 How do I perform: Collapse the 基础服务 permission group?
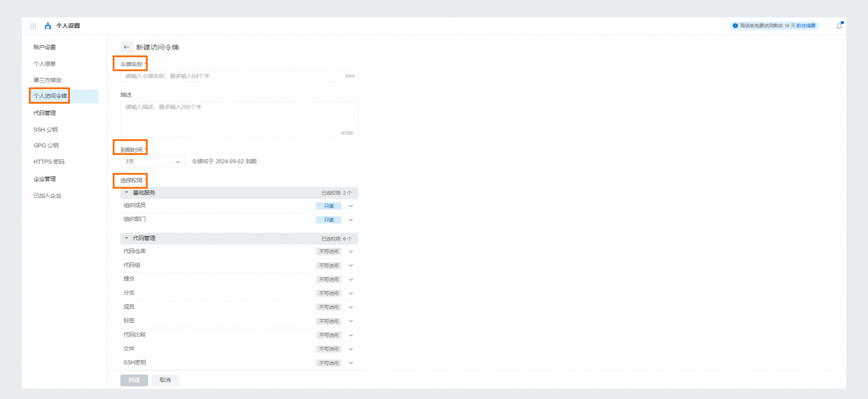coord(127,193)
